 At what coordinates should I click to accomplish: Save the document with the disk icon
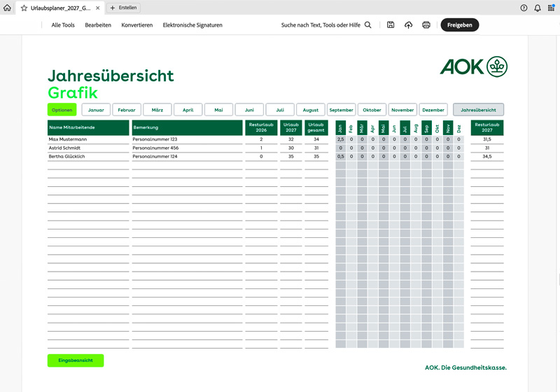[x=391, y=25]
